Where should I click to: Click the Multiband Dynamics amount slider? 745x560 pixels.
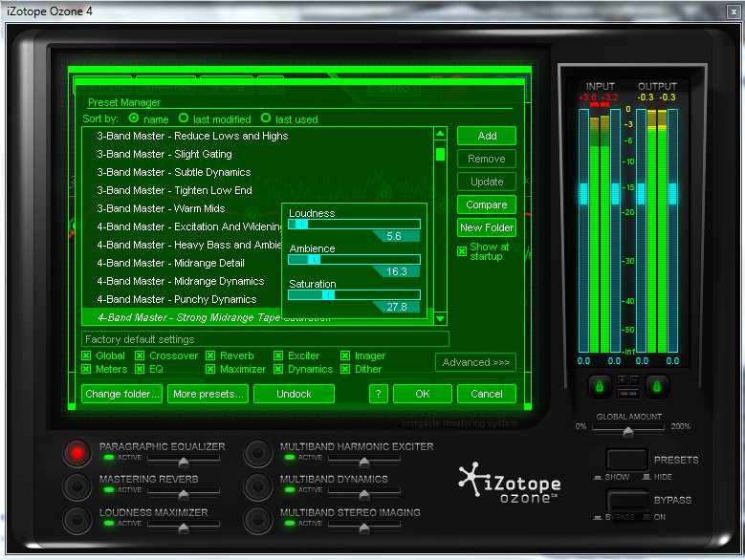[x=364, y=491]
